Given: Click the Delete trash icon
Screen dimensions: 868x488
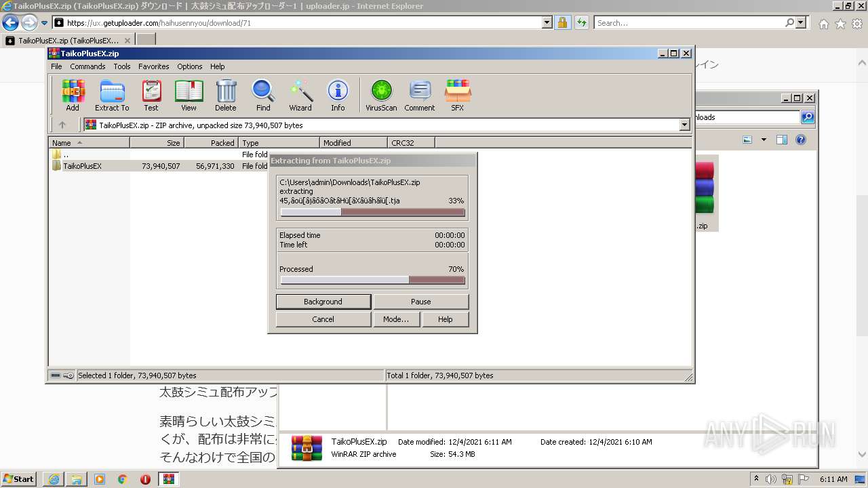Looking at the screenshot, I should [226, 95].
